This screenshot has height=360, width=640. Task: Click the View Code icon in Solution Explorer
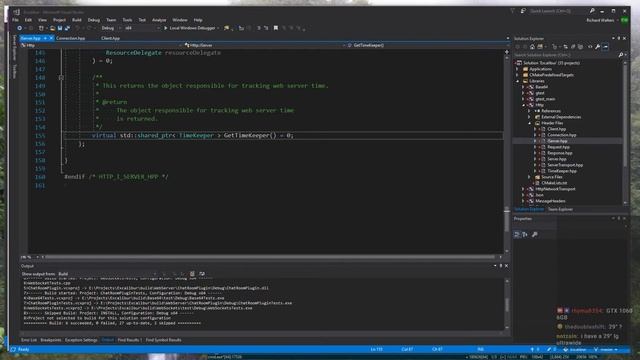pos(590,47)
